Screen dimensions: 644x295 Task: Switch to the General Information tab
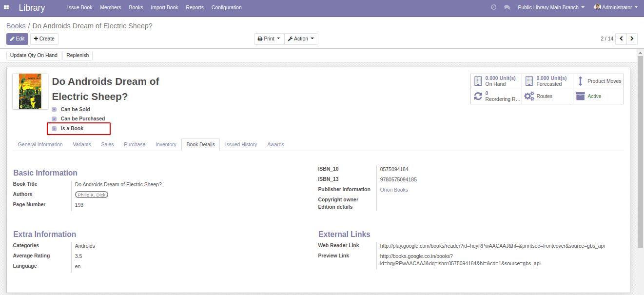click(x=40, y=145)
